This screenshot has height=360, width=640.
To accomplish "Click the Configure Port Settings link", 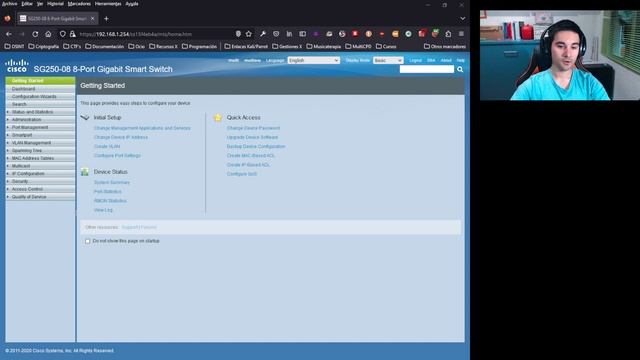I will tap(117, 156).
